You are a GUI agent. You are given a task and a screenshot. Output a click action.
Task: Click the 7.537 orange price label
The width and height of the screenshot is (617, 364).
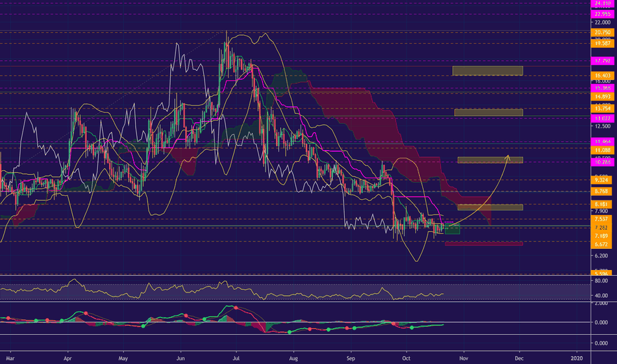click(601, 219)
